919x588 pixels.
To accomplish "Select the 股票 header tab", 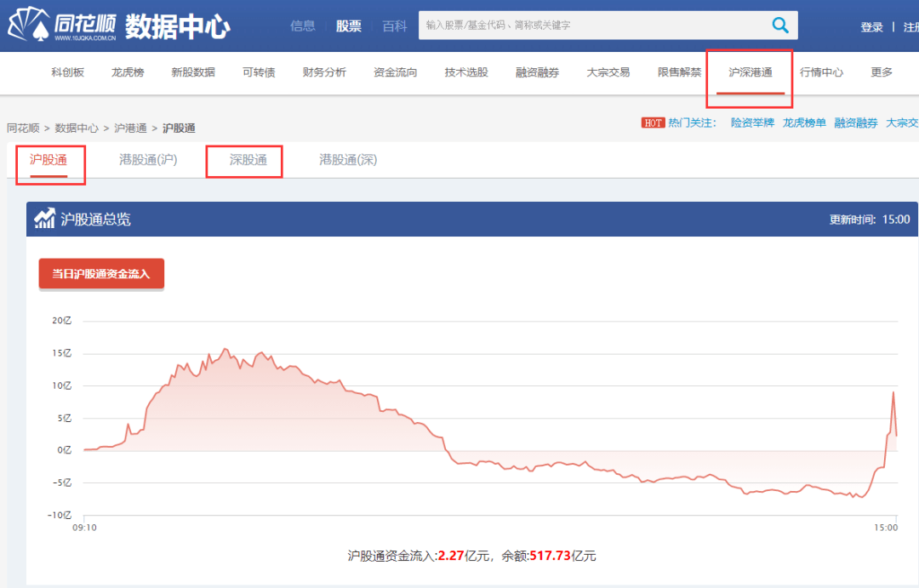I will coord(349,26).
